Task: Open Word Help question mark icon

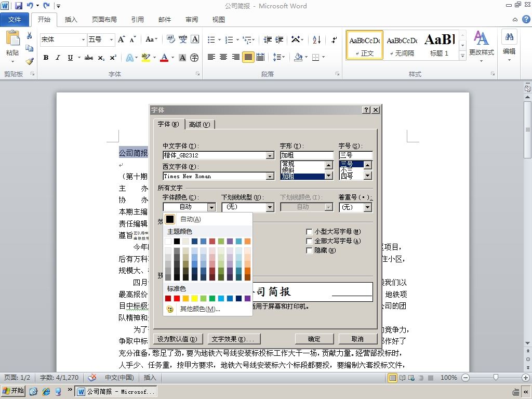Action: [x=526, y=19]
